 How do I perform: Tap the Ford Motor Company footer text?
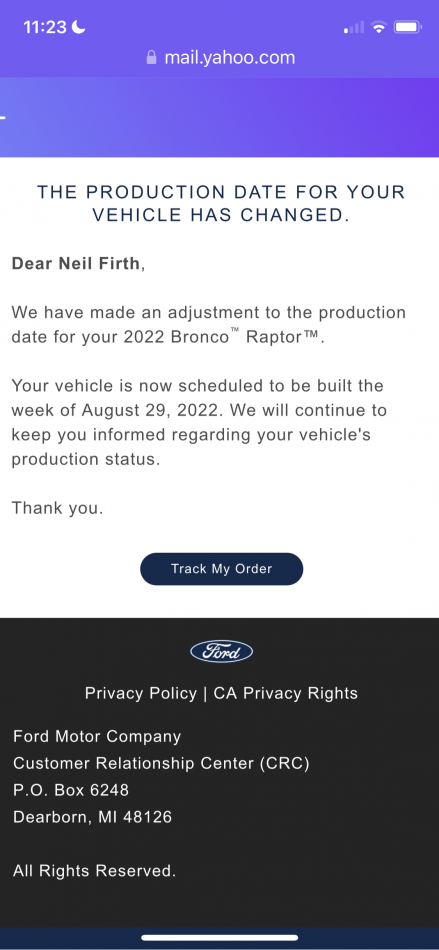97,737
